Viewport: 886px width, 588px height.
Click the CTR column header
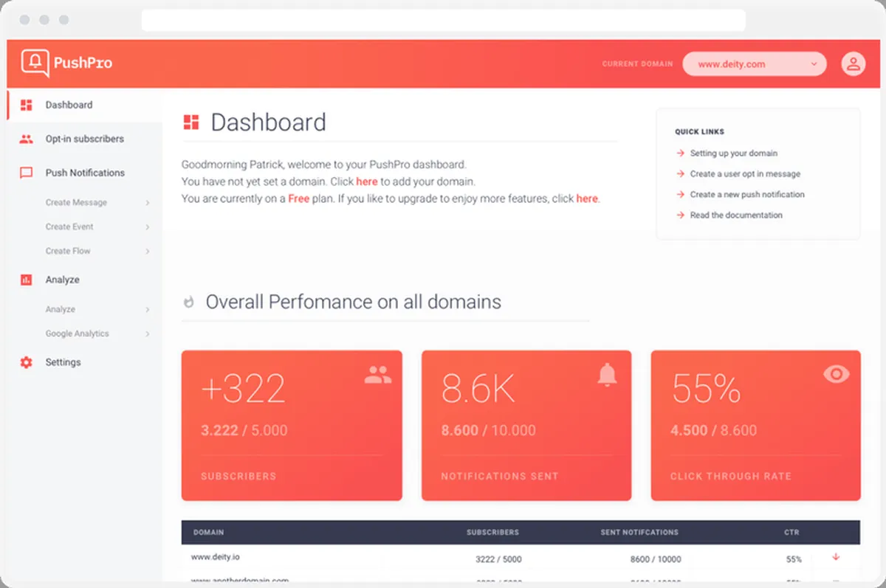[791, 532]
